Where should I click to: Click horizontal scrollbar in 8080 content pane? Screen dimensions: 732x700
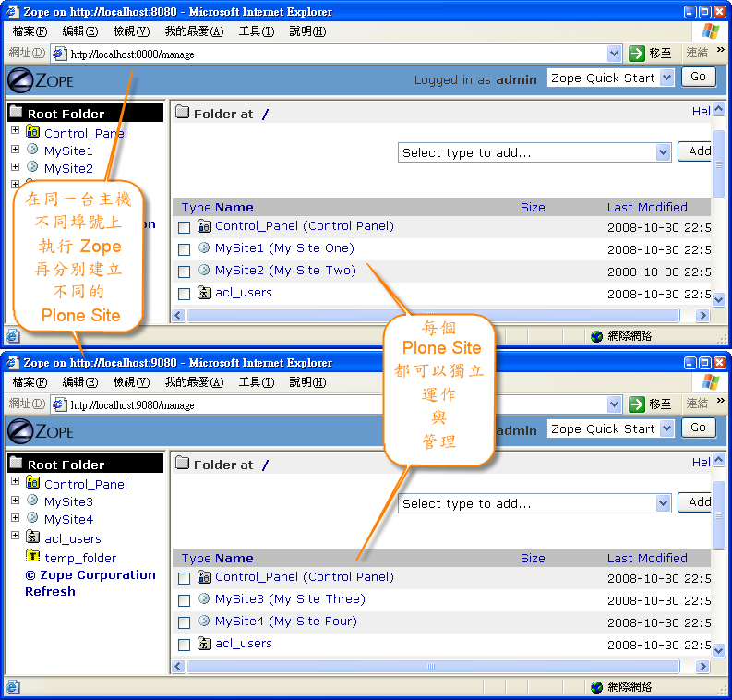(433, 315)
